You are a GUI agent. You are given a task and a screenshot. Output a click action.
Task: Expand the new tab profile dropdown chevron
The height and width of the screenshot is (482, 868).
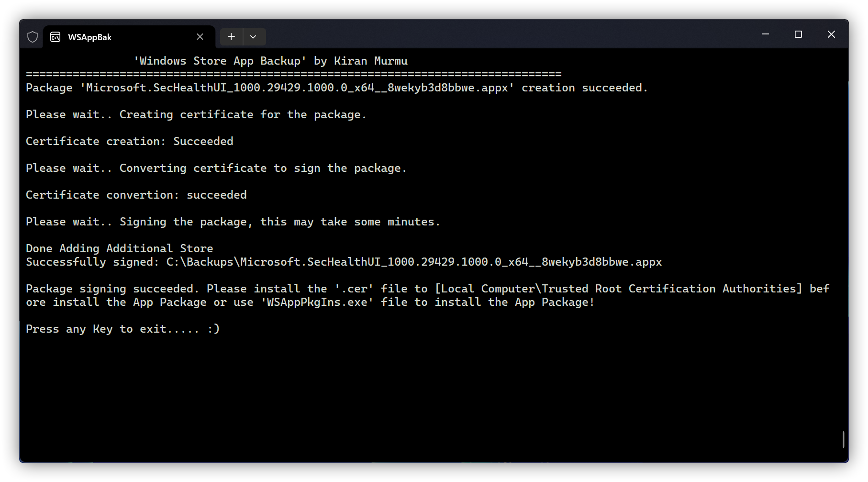click(x=253, y=37)
